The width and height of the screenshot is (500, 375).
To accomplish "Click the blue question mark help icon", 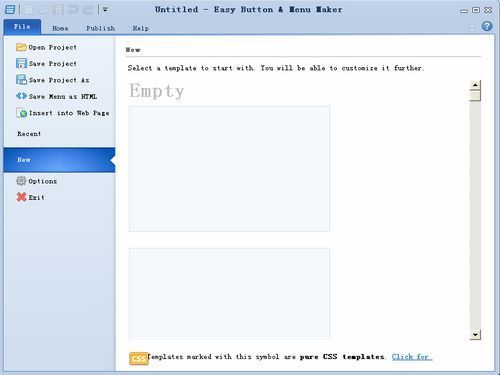I will pos(487,26).
